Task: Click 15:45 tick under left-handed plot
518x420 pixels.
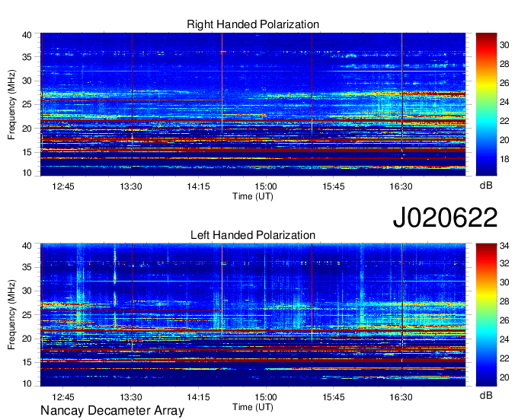Action: click(x=334, y=397)
